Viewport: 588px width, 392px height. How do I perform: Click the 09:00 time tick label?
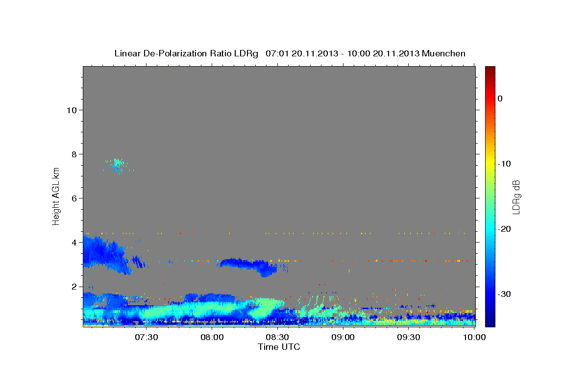pyautogui.click(x=343, y=337)
